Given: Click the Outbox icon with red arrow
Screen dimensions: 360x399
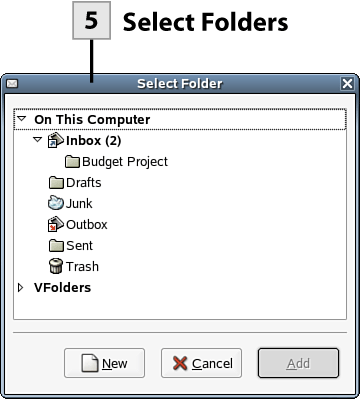Looking at the screenshot, I should pyautogui.click(x=56, y=224).
